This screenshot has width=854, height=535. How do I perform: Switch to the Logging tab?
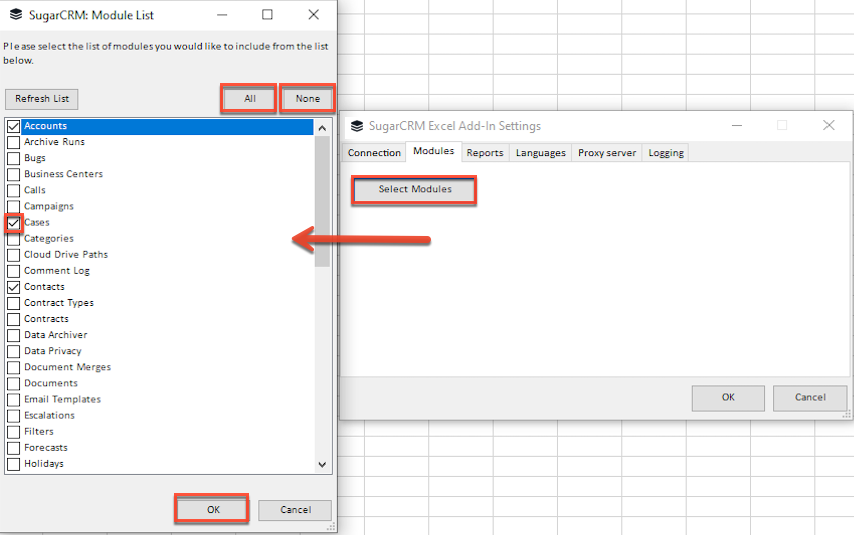pyautogui.click(x=666, y=153)
